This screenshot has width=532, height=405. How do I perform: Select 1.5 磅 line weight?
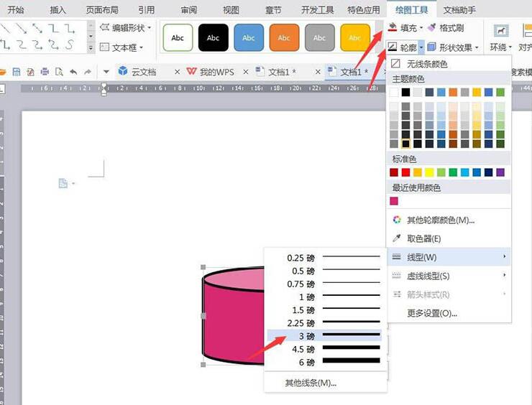pos(325,309)
